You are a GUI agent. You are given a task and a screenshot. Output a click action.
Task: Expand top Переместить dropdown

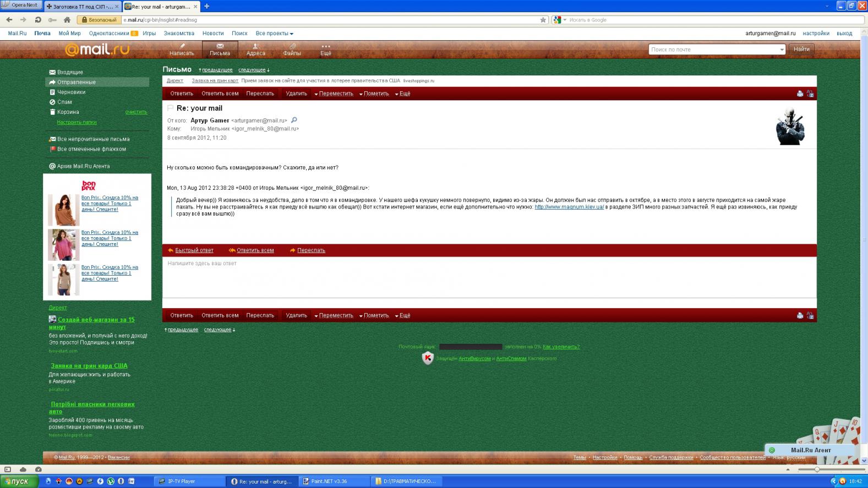[334, 94]
